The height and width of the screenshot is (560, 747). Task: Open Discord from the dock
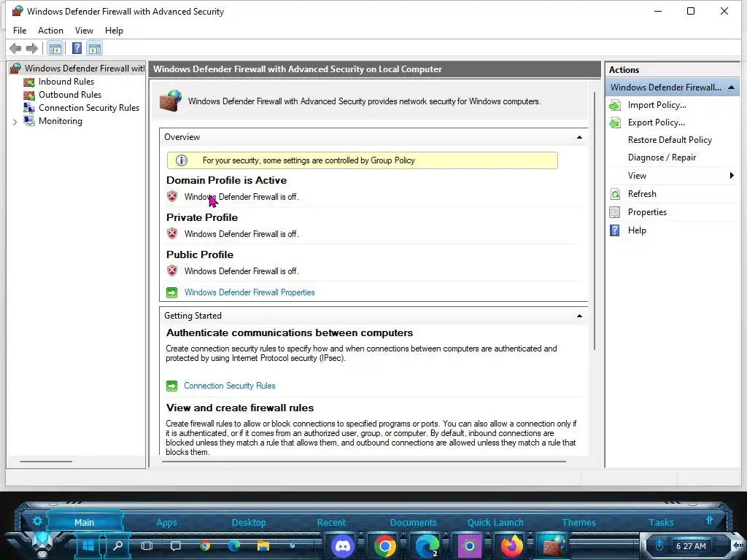point(343,545)
